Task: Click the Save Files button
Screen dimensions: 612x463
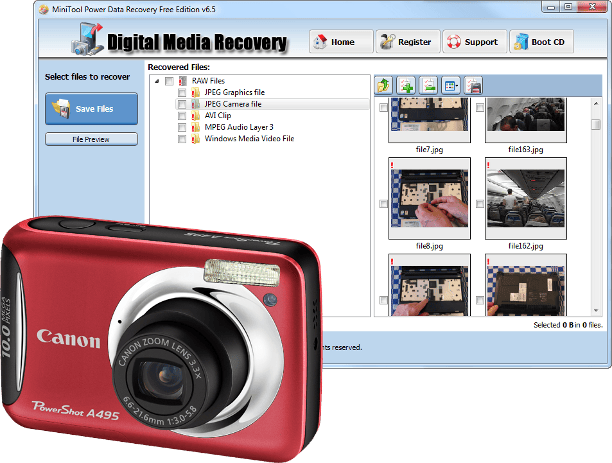Action: (91, 109)
